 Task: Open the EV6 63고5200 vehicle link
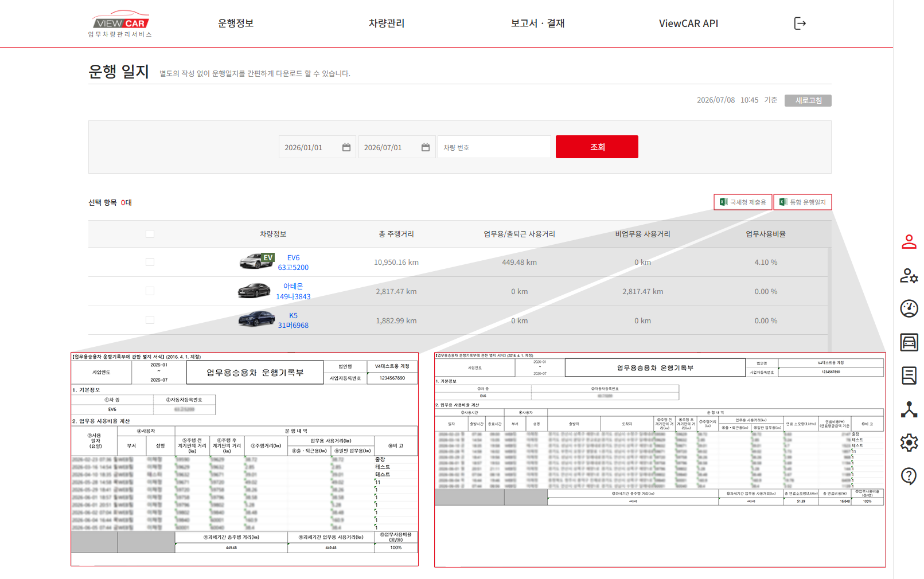tap(293, 263)
